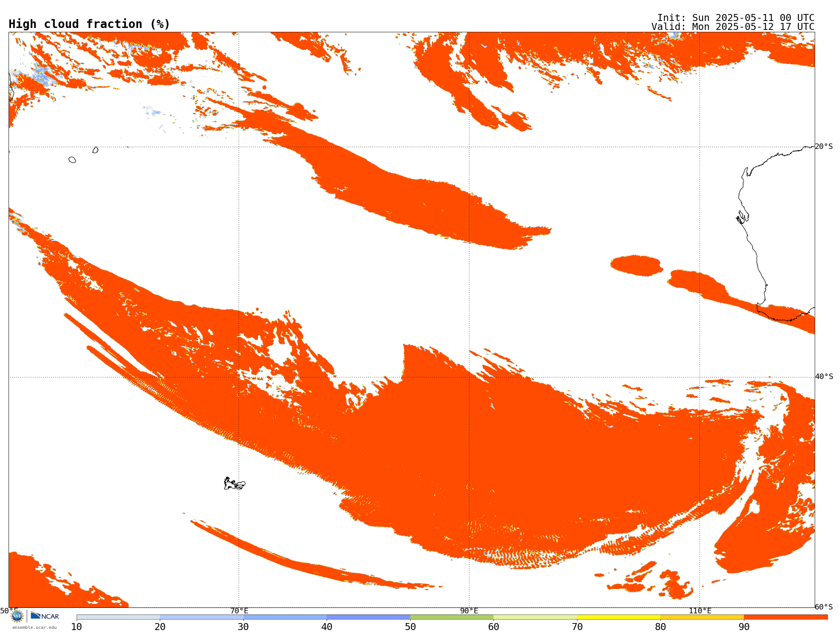Viewport: 840px width, 632px height.
Task: Click the colorbar tick label 10
Action: click(x=77, y=627)
